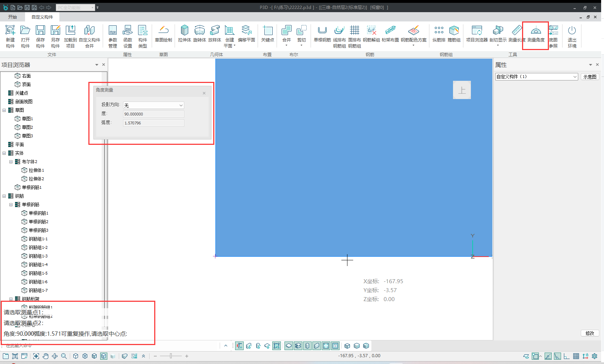Click the 测量角度 measure angle tool
The width and height of the screenshot is (604, 364).
(536, 35)
